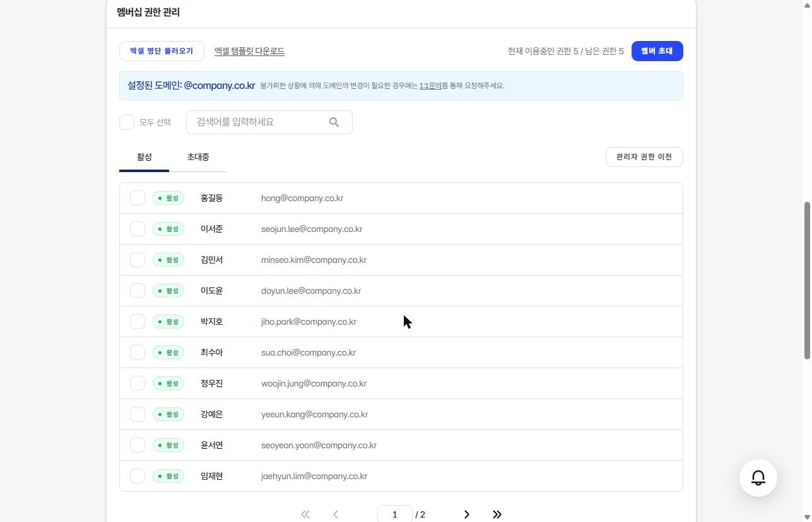Screen dimensions: 812x522
Task: Focus the 검색어를 입력하세요 search field
Action: 269,122
